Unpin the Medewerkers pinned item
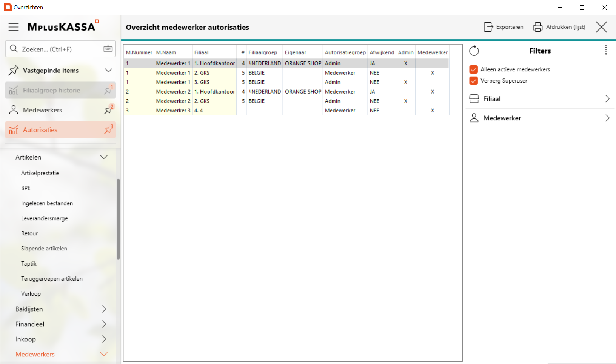The height and width of the screenshot is (364, 616). pos(108,110)
